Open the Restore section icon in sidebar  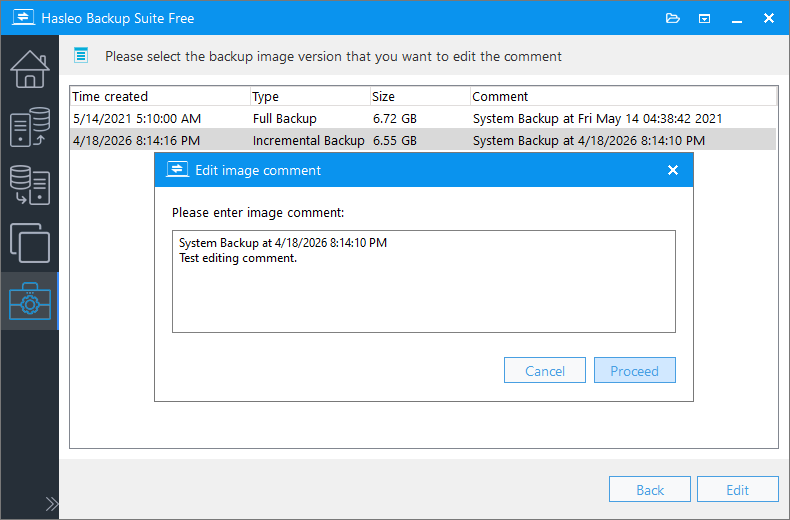coord(30,185)
